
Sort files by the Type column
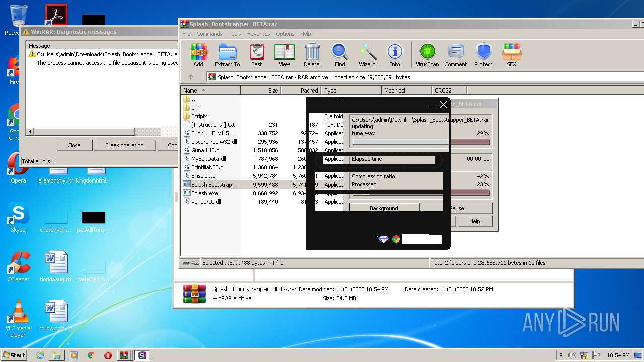351,90
